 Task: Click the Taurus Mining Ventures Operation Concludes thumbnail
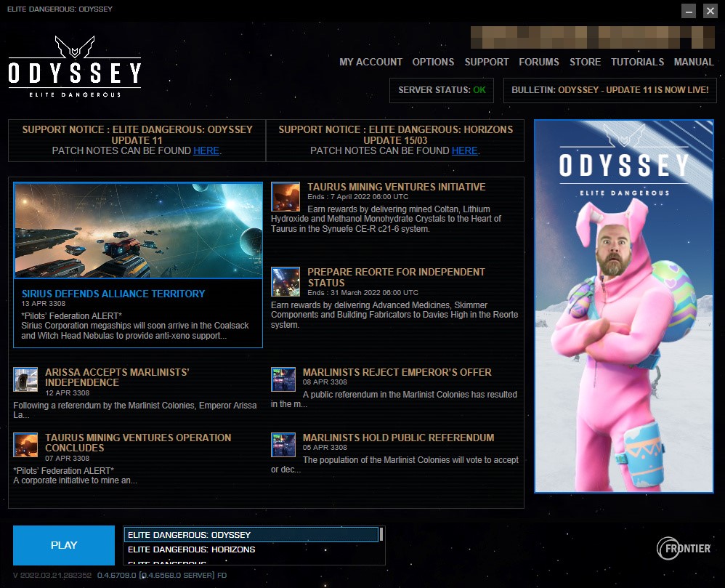click(25, 445)
